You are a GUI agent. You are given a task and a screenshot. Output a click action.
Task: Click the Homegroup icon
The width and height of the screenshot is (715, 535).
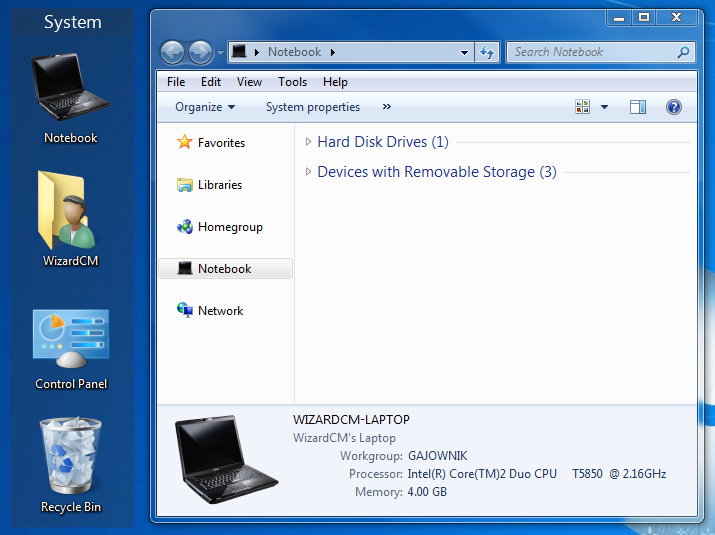pyautogui.click(x=185, y=227)
